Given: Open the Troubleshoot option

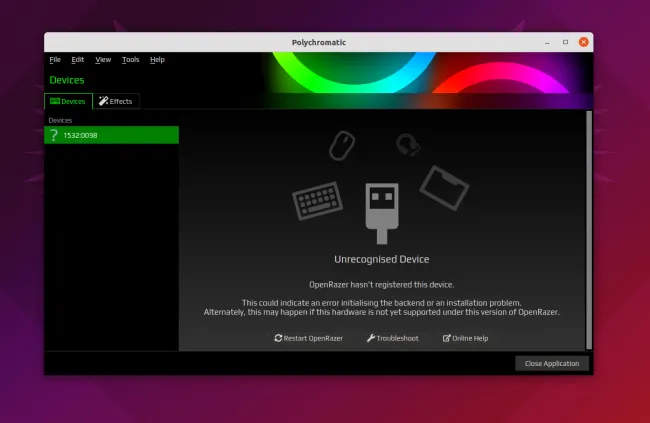Looking at the screenshot, I should [x=393, y=338].
